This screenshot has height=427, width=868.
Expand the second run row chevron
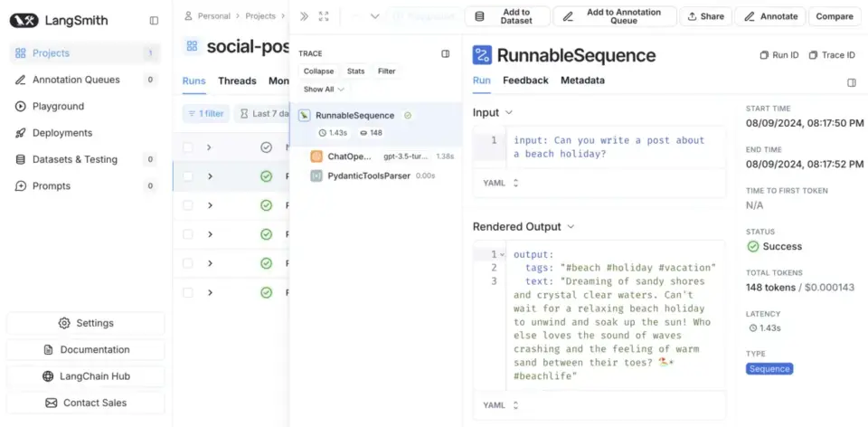pyautogui.click(x=209, y=176)
